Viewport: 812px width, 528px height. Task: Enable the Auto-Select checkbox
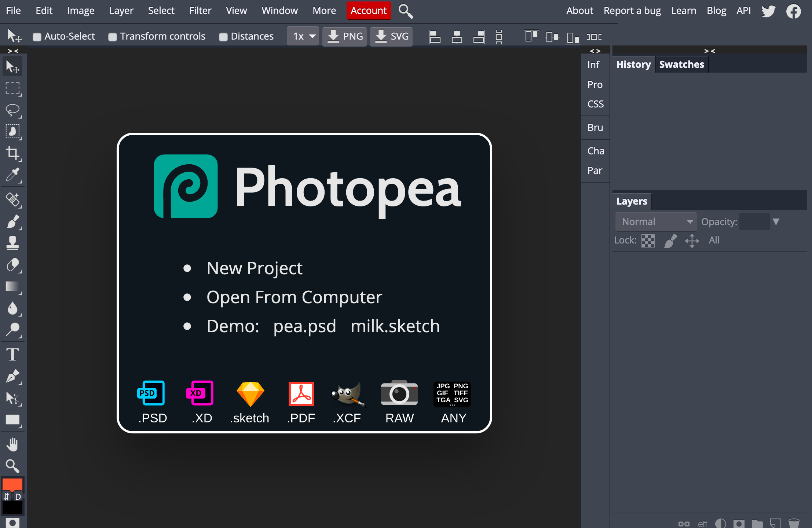coord(37,37)
